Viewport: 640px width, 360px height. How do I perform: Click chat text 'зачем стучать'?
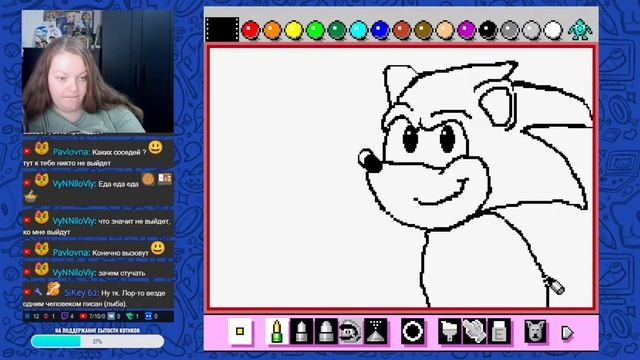point(122,273)
